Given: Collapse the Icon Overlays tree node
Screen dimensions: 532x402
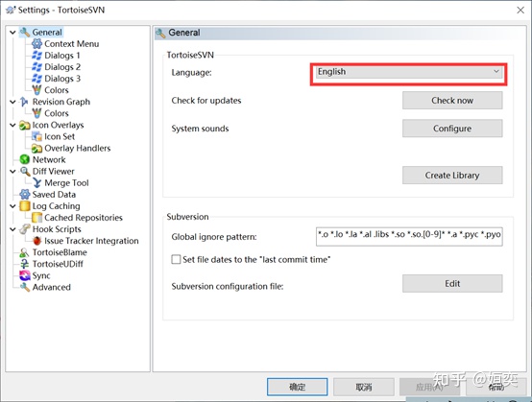Looking at the screenshot, I should (12, 125).
